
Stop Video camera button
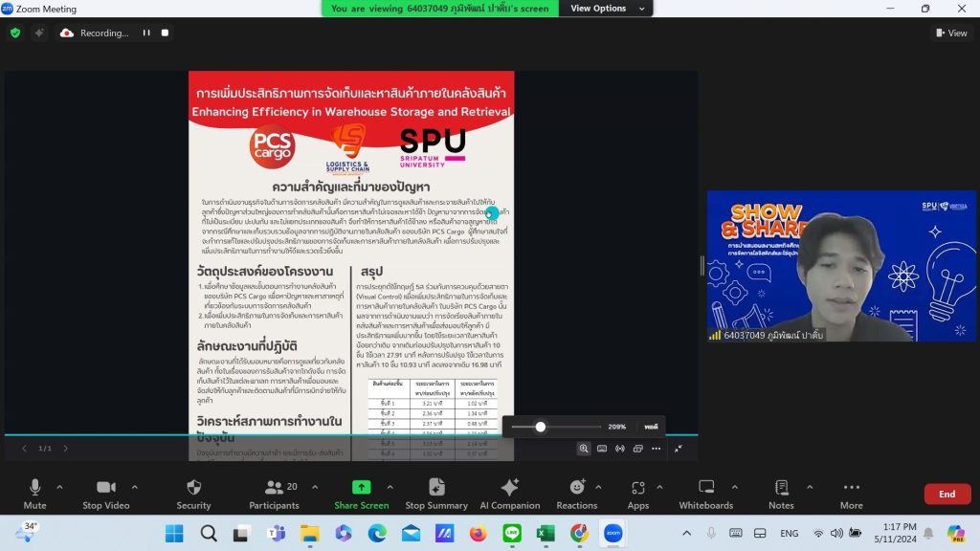tap(105, 494)
